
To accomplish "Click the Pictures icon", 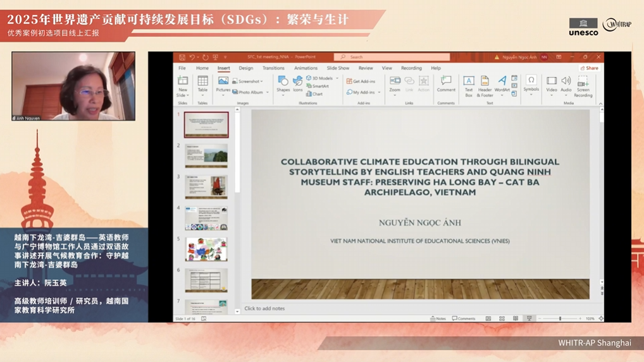I will point(223,84).
